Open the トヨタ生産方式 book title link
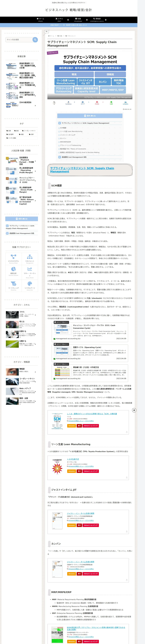The image size is (145, 644). pyautogui.click(x=73, y=459)
